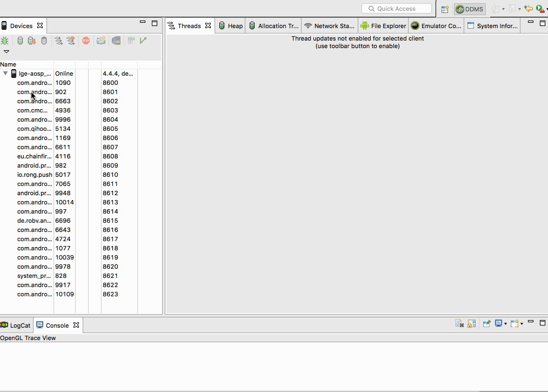Select the Console tab
This screenshot has width=548, height=392.
tap(57, 325)
